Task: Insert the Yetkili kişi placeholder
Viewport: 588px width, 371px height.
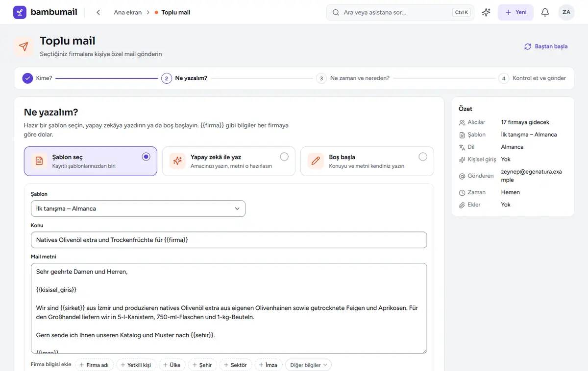Action: click(x=136, y=365)
